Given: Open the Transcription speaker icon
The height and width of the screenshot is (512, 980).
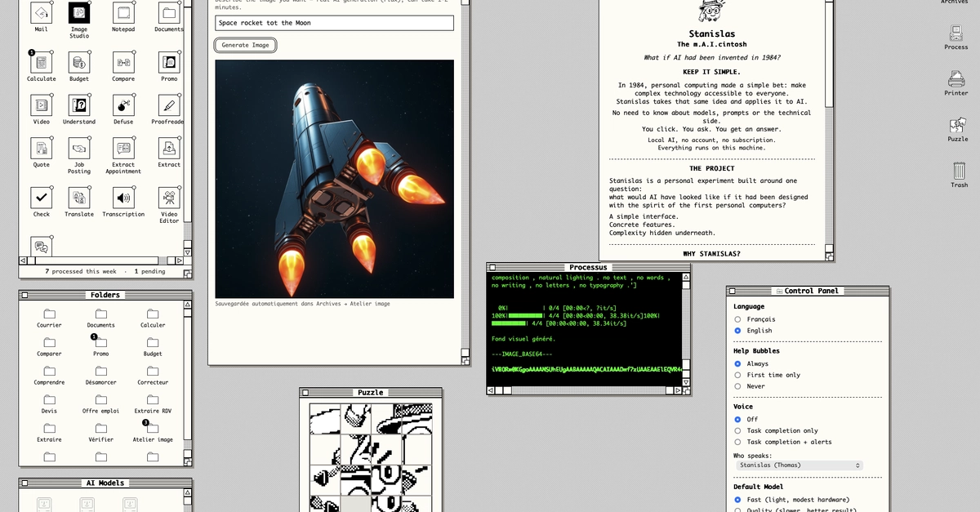Looking at the screenshot, I should tap(123, 198).
